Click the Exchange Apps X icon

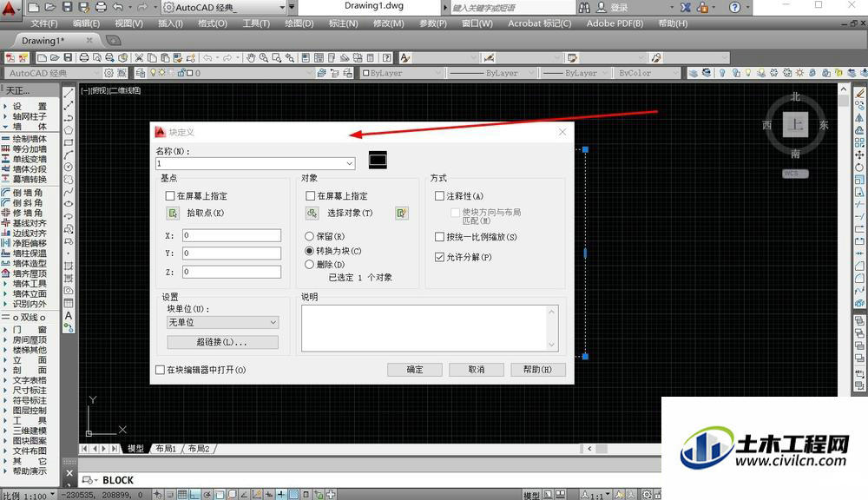tap(686, 7)
